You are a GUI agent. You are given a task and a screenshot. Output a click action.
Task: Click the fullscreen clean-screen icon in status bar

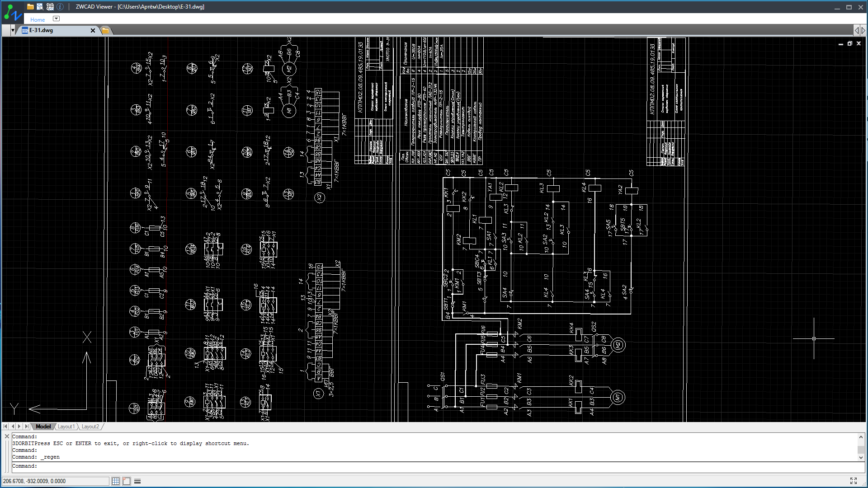[x=854, y=481]
